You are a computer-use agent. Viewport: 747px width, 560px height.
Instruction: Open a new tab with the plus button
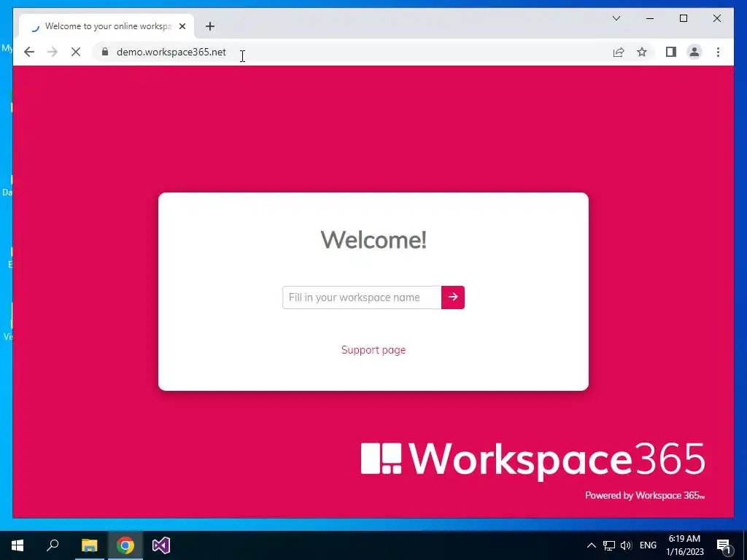209,26
